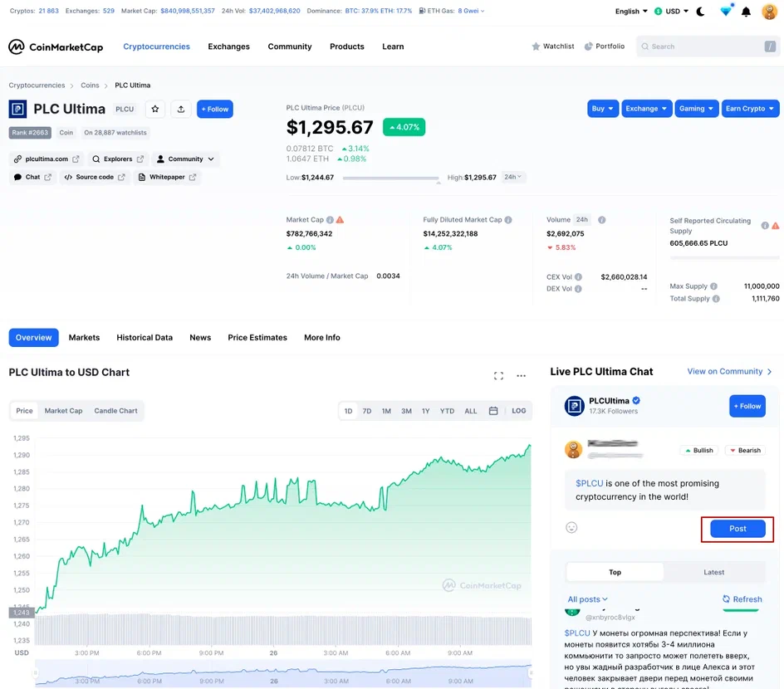Mark post sentiment as Bullish
The image size is (784, 689).
click(x=698, y=450)
